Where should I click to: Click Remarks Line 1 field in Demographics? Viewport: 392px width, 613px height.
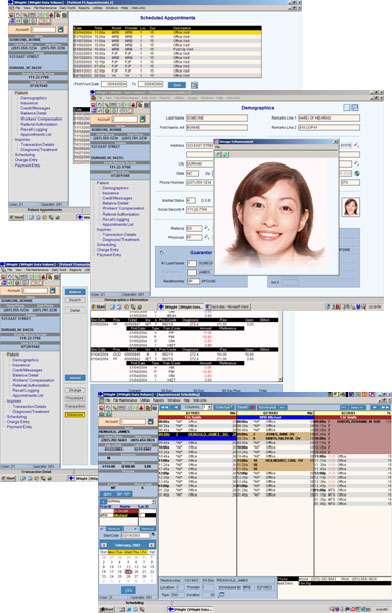click(x=329, y=118)
